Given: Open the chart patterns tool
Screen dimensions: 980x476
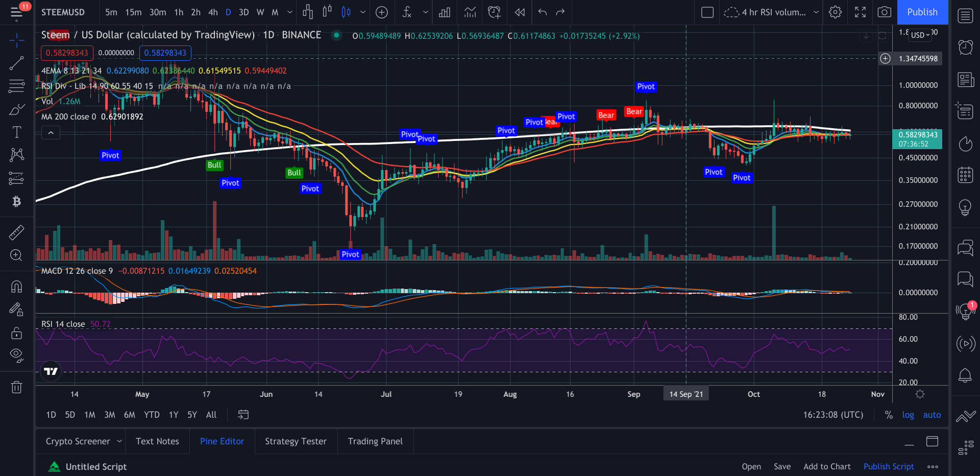Looking at the screenshot, I should (x=16, y=155).
